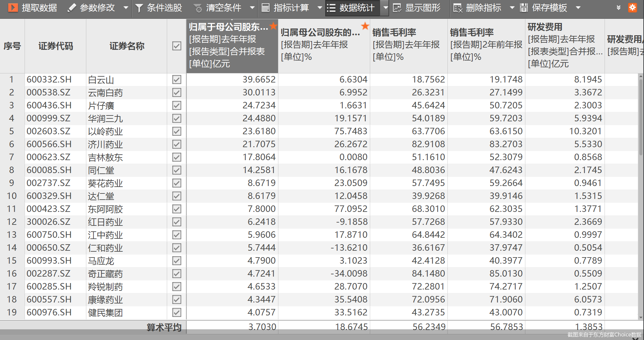
Task: Click the value 39.6652 for 白云山
Action: [x=259, y=80]
